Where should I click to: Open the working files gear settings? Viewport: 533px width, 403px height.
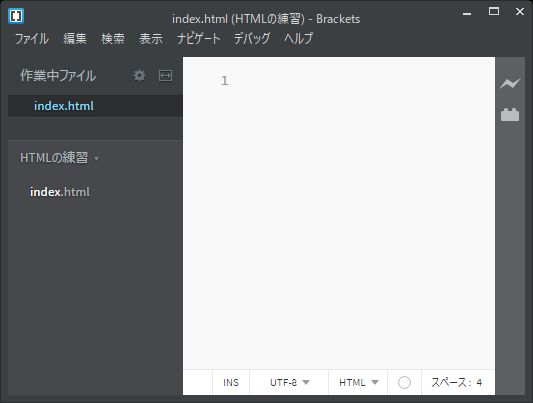[139, 75]
